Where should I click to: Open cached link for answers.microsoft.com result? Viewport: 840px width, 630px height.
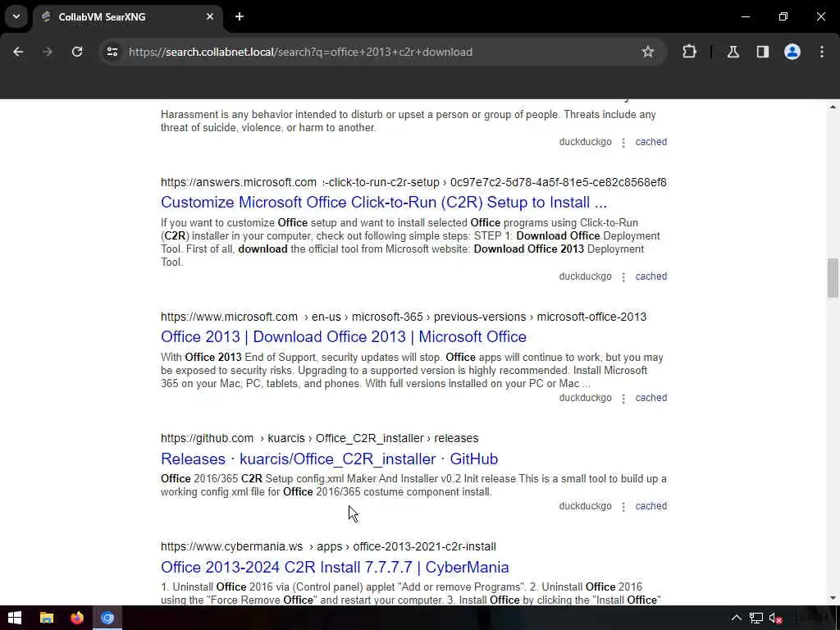(651, 276)
